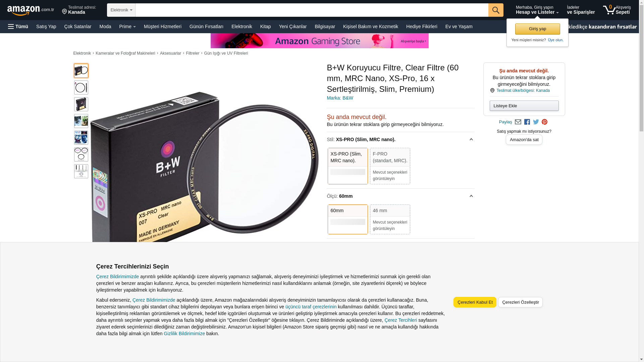Click the search magnifier button
This screenshot has height=362, width=644.
496,10
